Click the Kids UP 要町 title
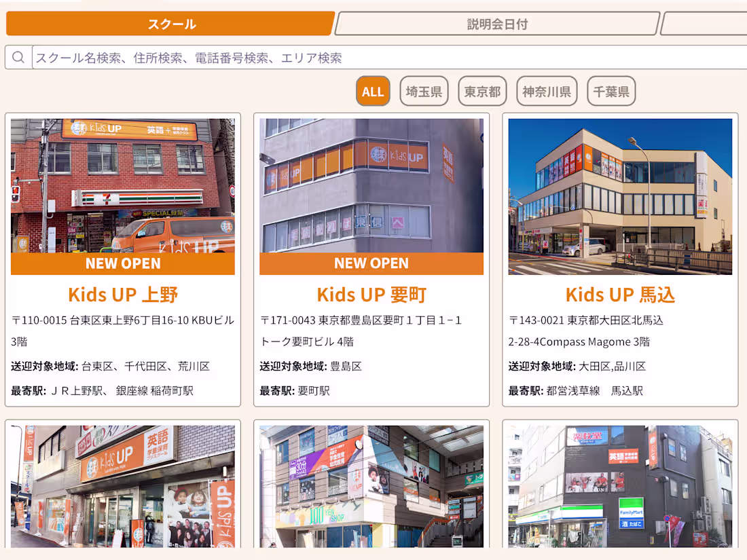This screenshot has width=747, height=560. click(x=371, y=295)
